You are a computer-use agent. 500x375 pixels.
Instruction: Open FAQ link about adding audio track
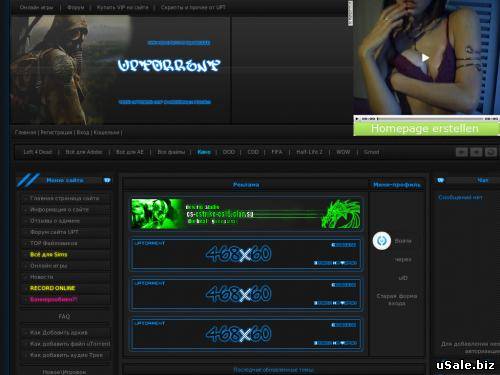click(66, 355)
